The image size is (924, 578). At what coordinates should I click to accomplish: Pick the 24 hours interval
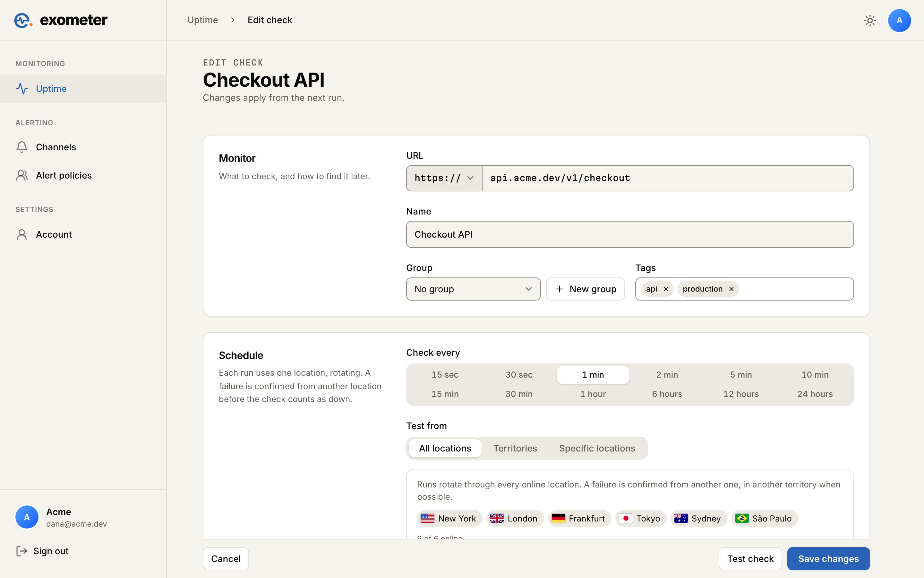pyautogui.click(x=815, y=394)
